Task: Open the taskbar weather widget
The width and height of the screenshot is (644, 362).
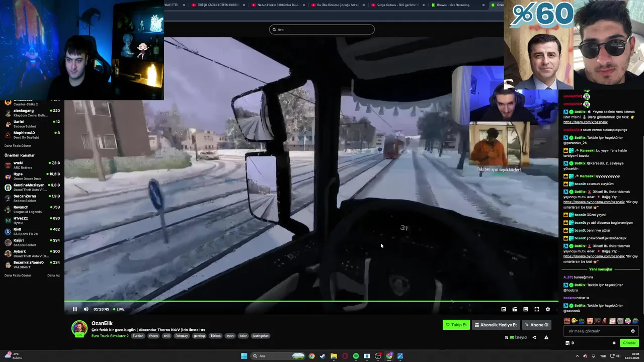Action: pos(13,356)
